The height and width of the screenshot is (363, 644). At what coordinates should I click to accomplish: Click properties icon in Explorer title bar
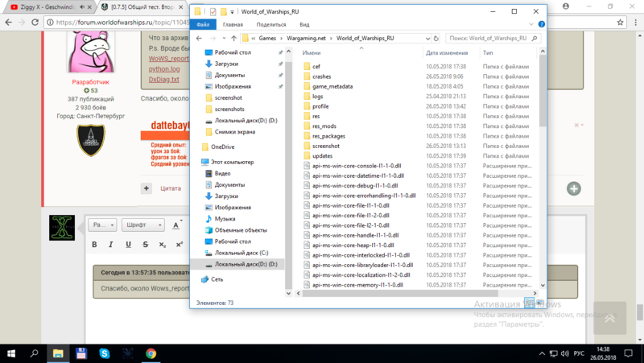pos(213,11)
